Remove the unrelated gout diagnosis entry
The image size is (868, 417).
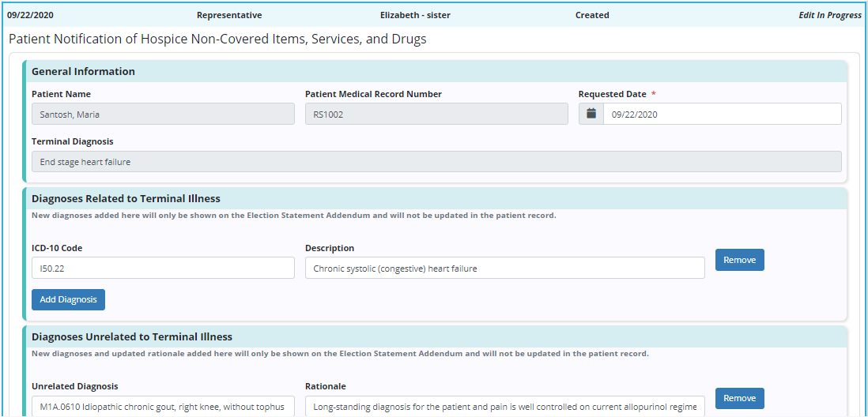739,399
